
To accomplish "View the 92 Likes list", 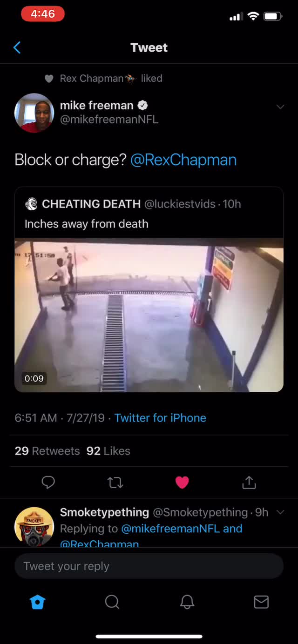I will click(x=108, y=451).
